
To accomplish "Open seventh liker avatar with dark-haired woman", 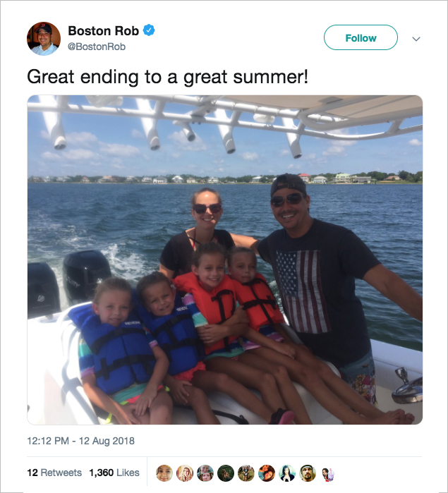I will click(287, 473).
